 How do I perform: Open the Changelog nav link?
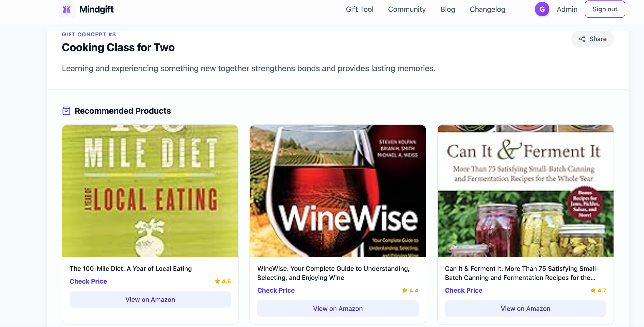487,9
